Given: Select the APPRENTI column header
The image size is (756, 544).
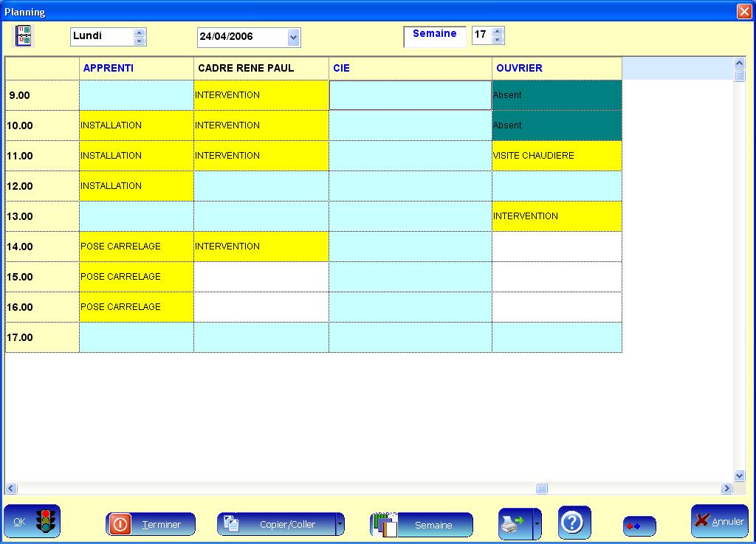Looking at the screenshot, I should pos(137,68).
